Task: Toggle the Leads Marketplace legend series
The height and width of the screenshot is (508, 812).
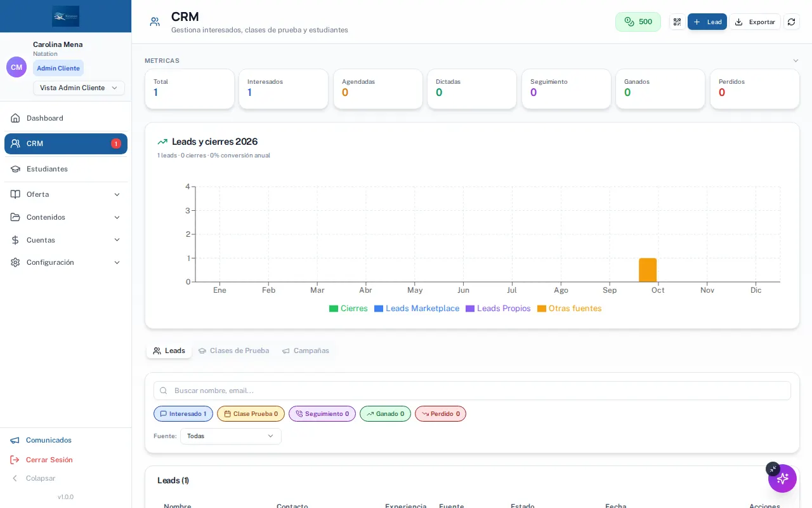Action: (x=417, y=309)
